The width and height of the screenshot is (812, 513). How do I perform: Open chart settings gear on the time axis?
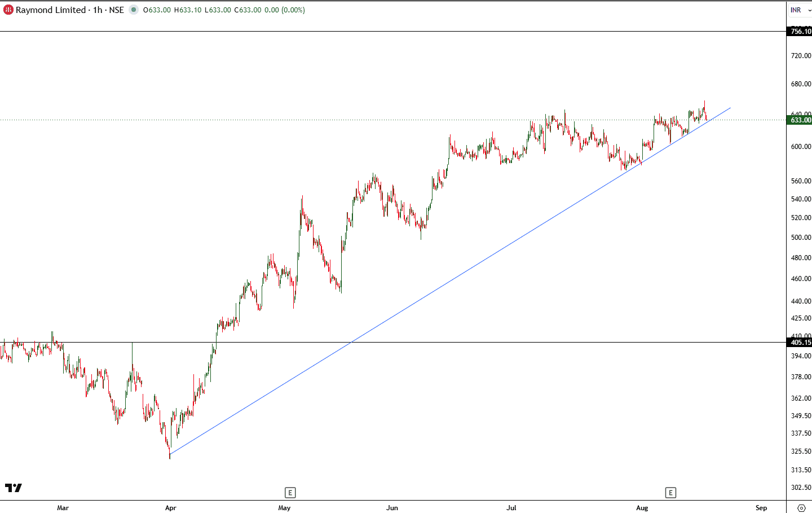[801, 507]
